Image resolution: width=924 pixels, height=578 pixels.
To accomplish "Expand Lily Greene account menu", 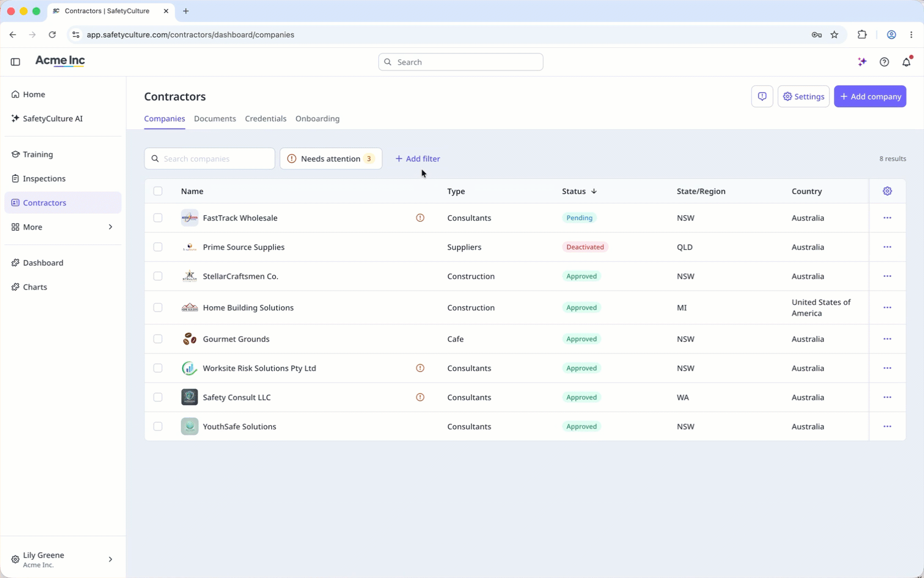I will point(63,559).
